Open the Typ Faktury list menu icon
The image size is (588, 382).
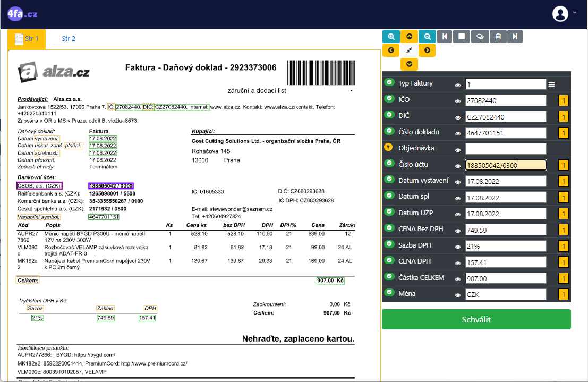point(552,84)
